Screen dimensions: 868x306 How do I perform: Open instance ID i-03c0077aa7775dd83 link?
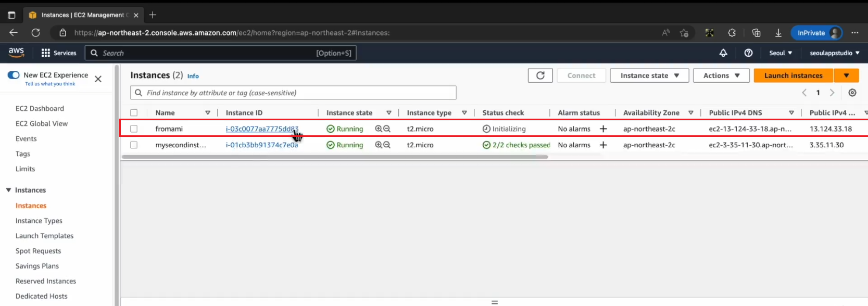coord(262,129)
